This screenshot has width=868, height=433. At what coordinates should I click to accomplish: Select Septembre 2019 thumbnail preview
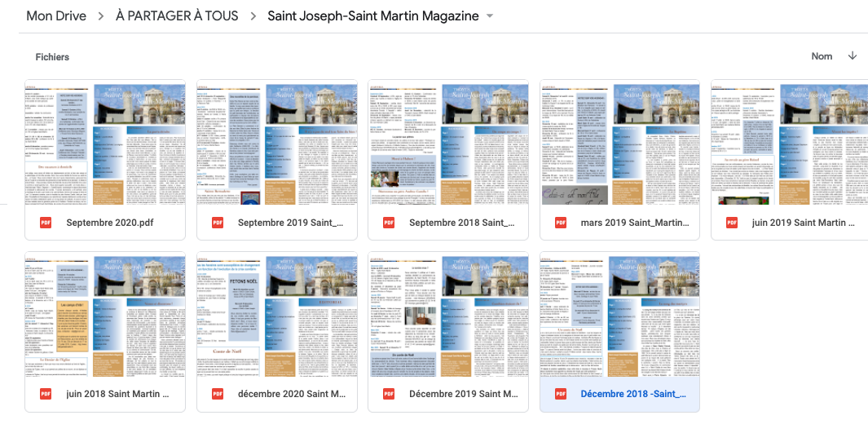pos(277,143)
